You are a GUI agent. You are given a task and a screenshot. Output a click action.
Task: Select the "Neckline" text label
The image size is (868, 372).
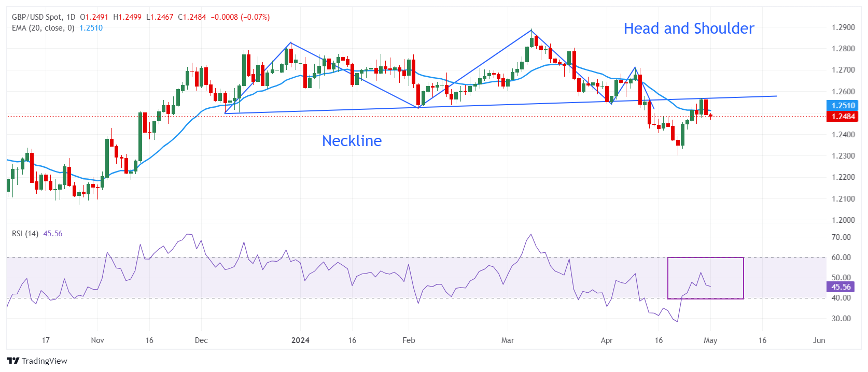[x=352, y=141]
